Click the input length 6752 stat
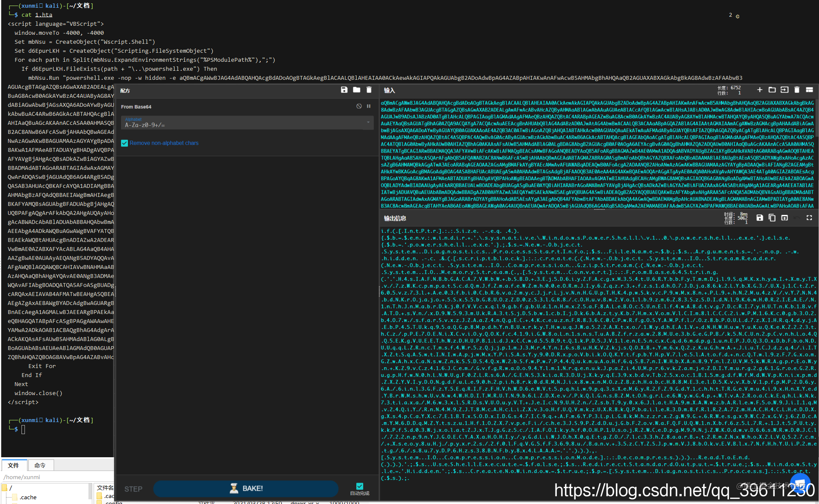The height and width of the screenshot is (504, 819). (729, 88)
